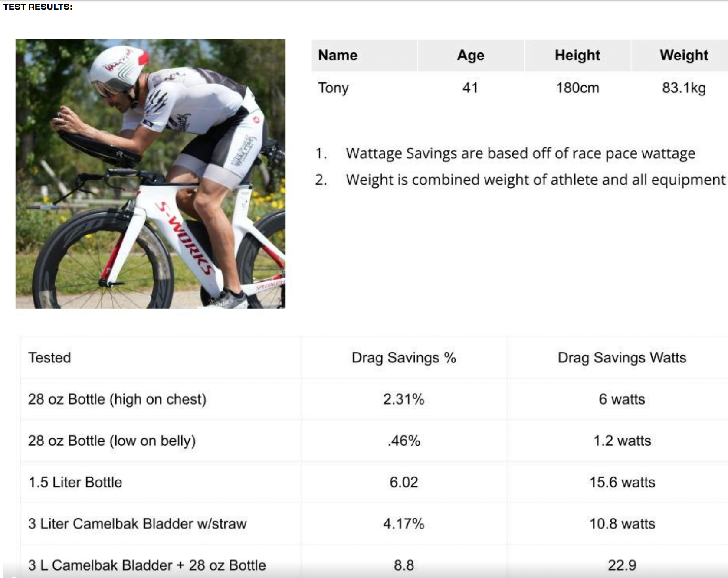Click the 1.5 Liter Bottle row label

pyautogui.click(x=75, y=482)
